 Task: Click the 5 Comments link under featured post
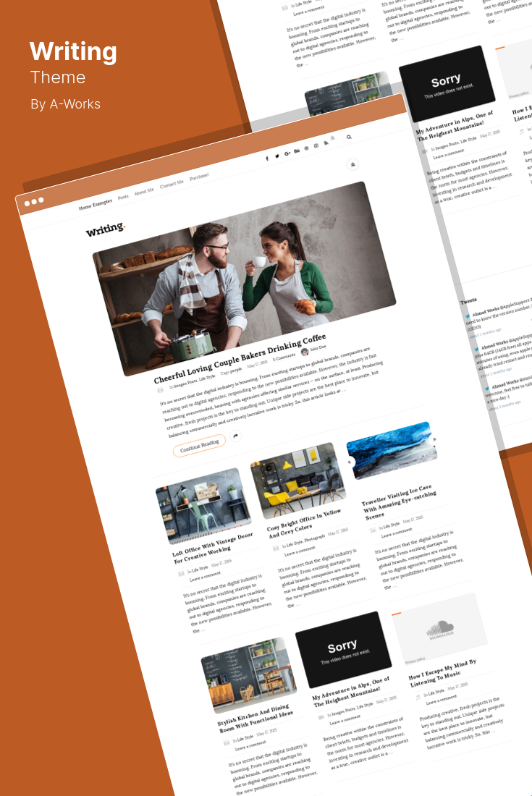284,357
